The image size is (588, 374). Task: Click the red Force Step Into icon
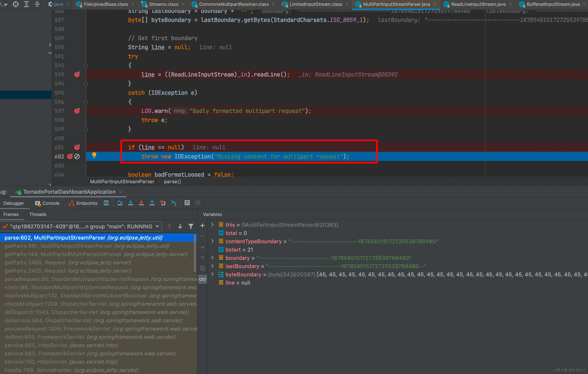coord(141,203)
